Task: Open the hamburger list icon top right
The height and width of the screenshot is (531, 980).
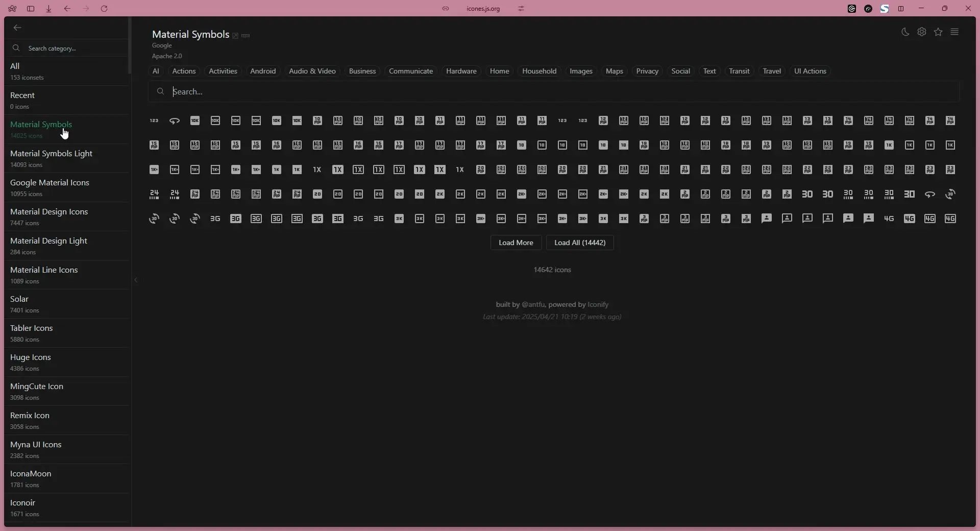Action: click(x=955, y=32)
